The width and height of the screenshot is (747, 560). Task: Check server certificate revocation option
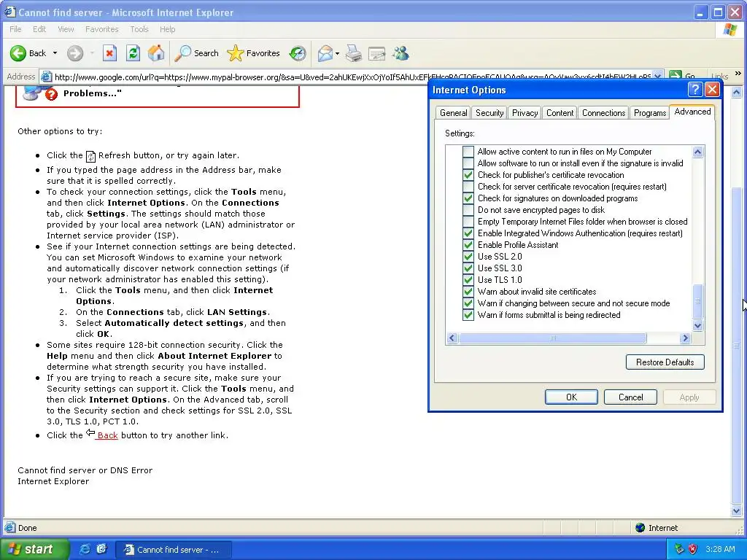pyautogui.click(x=468, y=187)
